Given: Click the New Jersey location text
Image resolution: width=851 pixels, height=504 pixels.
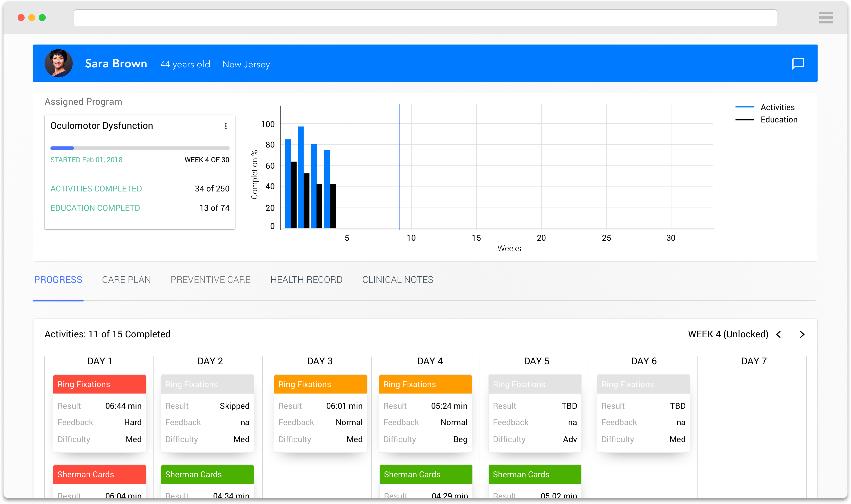Looking at the screenshot, I should coord(246,64).
